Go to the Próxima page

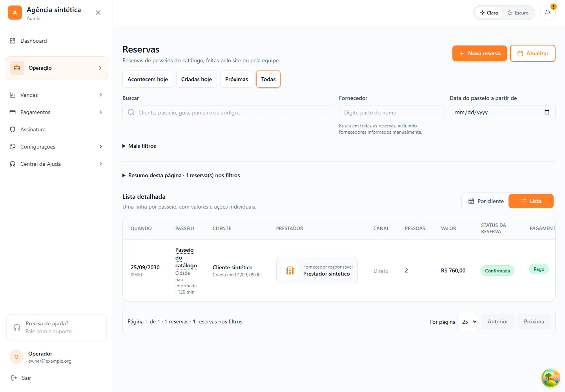point(534,321)
